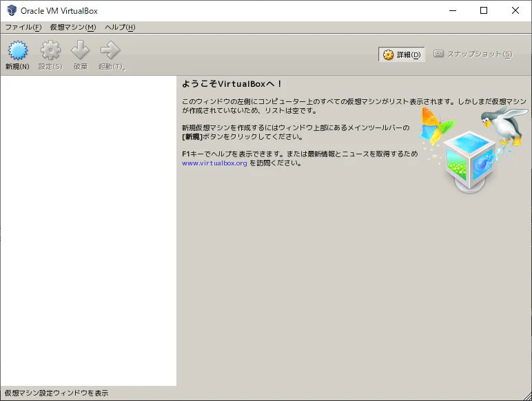Toggle the 詳細(D) details view button
The width and height of the screenshot is (532, 401).
pos(401,54)
